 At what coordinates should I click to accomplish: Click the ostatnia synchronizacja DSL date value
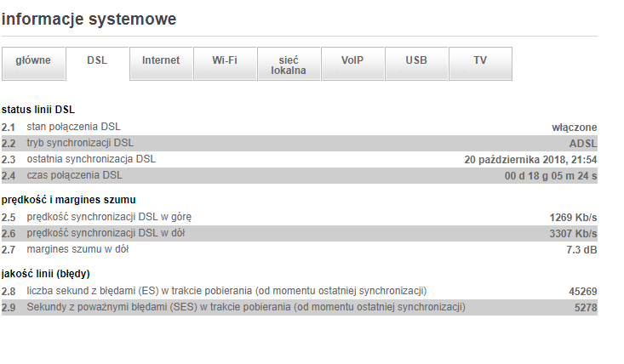[x=530, y=160]
